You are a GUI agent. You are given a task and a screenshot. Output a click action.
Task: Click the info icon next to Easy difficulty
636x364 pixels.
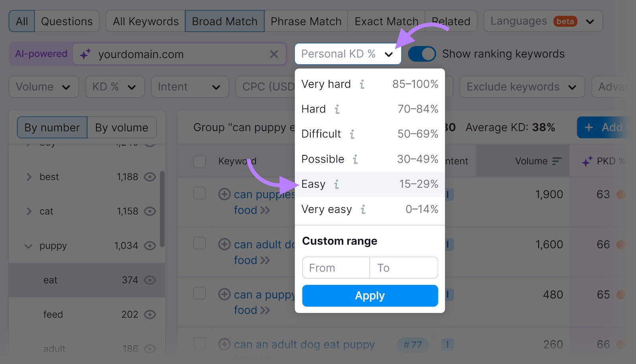337,184
